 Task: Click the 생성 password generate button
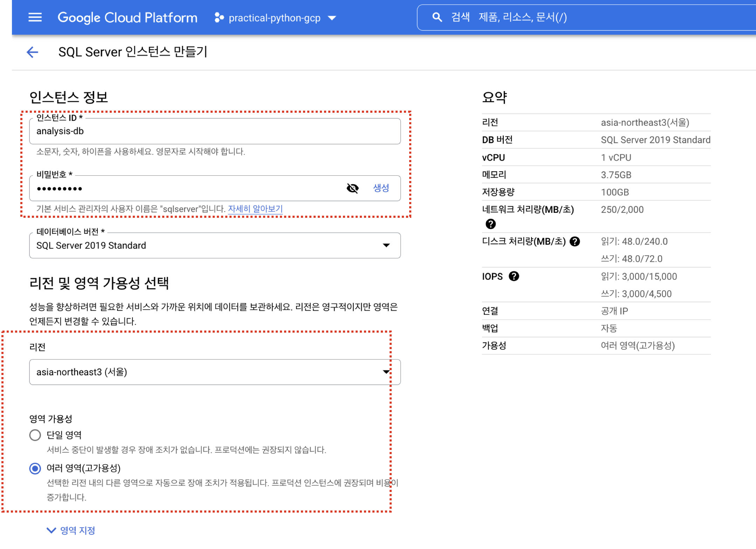[x=381, y=188]
